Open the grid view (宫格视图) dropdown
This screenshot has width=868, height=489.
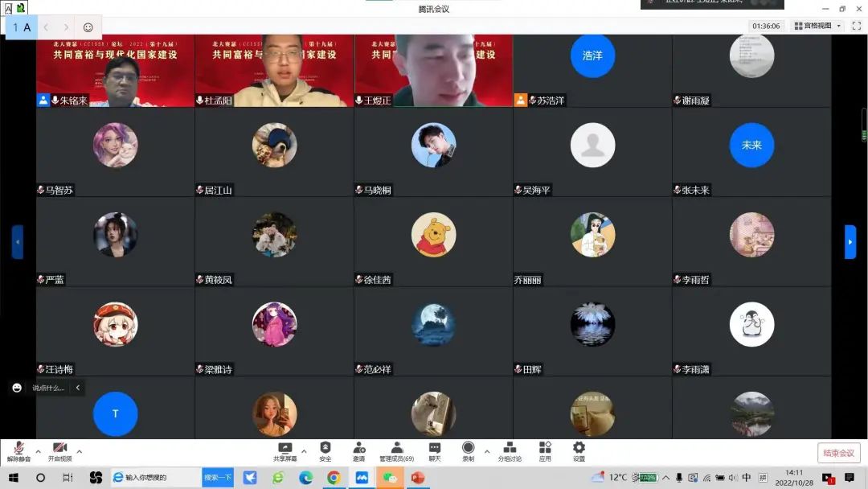pos(818,26)
